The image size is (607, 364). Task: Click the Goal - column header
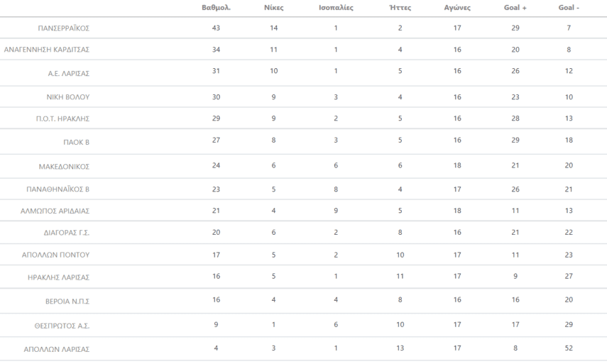coord(569,8)
